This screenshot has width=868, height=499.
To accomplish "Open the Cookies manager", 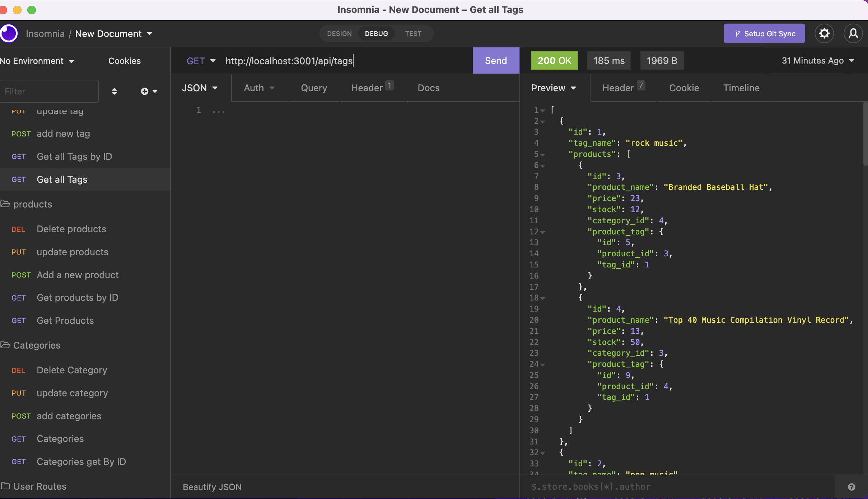I will pyautogui.click(x=125, y=61).
